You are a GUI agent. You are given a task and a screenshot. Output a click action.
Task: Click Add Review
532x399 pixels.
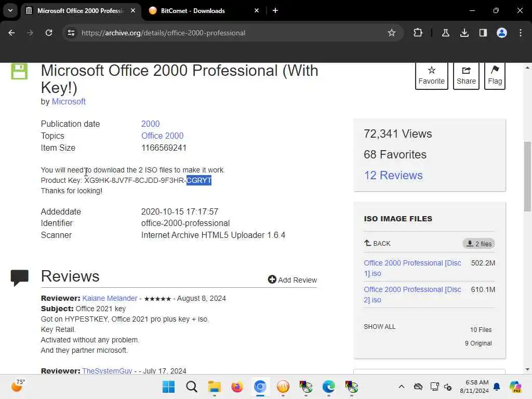(292, 280)
